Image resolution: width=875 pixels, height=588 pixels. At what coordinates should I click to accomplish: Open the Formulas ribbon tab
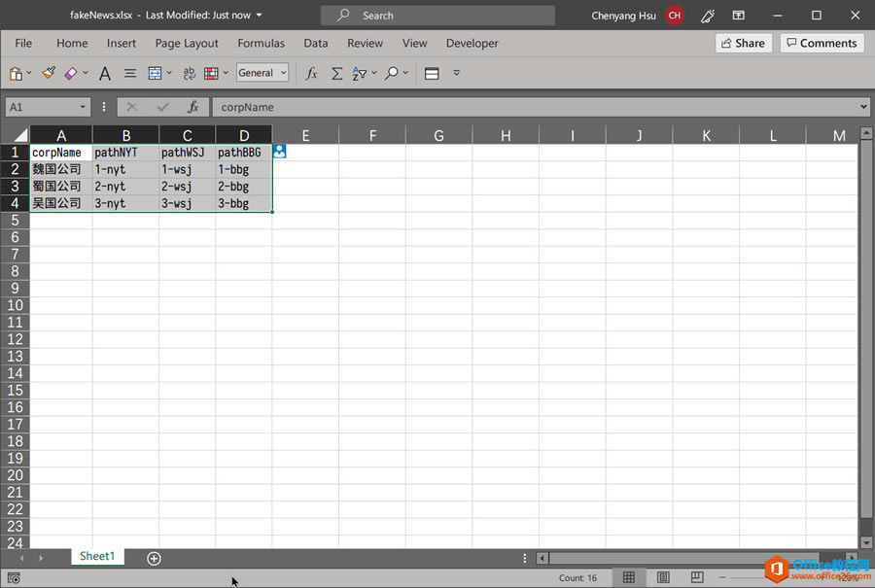pyautogui.click(x=261, y=43)
